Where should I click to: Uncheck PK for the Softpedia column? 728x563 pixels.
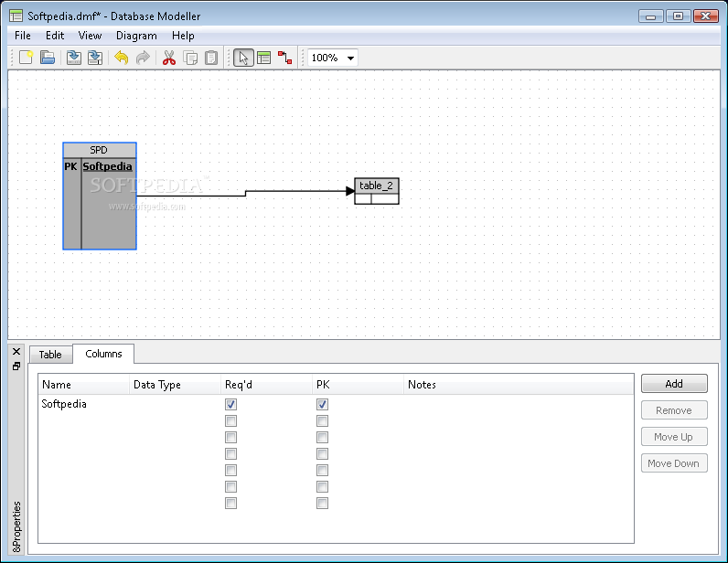(322, 404)
